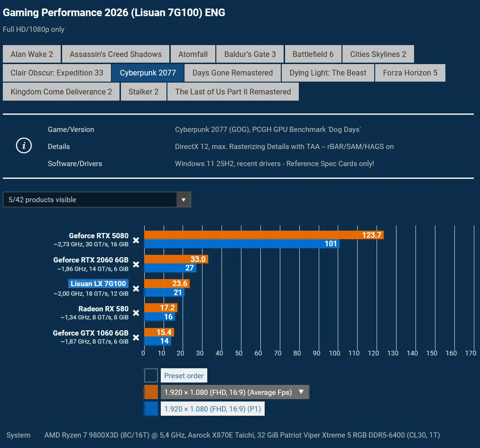Open Dying Light: The Beast tab
The height and width of the screenshot is (448, 480).
[x=328, y=73]
